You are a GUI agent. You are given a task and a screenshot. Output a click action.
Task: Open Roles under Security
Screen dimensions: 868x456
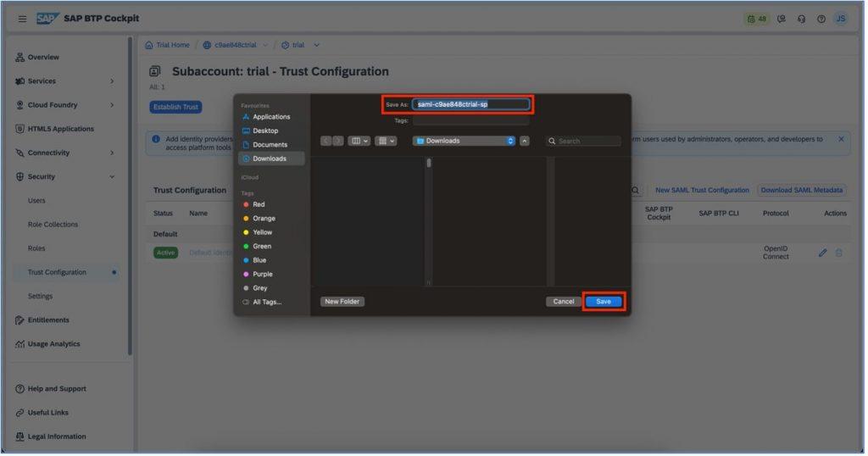click(37, 248)
